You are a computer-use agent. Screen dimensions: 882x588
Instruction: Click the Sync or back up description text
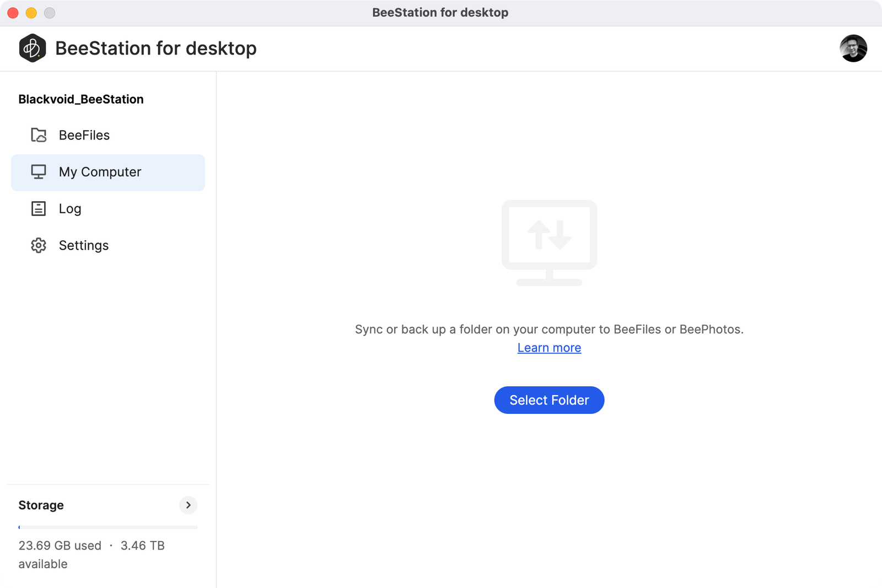coord(549,330)
